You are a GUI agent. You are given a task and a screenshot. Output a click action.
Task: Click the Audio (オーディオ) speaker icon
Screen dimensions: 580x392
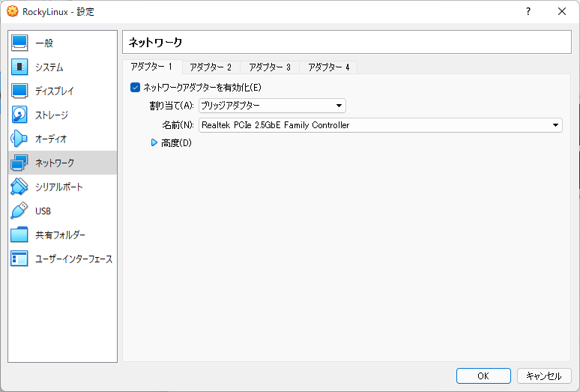tap(19, 139)
